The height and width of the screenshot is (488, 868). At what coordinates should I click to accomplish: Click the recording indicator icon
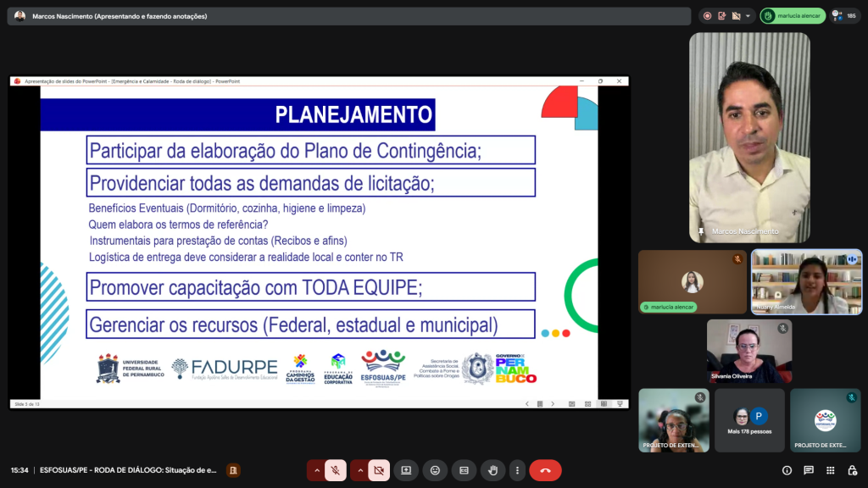point(707,15)
